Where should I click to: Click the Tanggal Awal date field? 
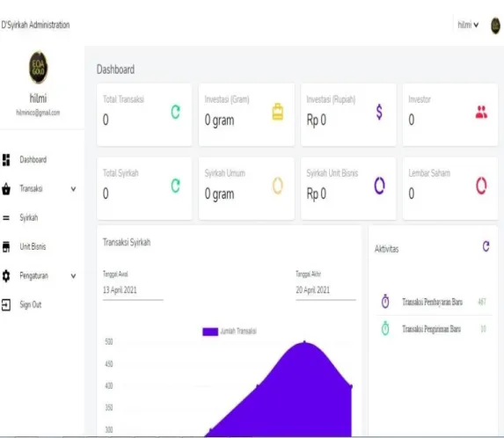click(133, 290)
